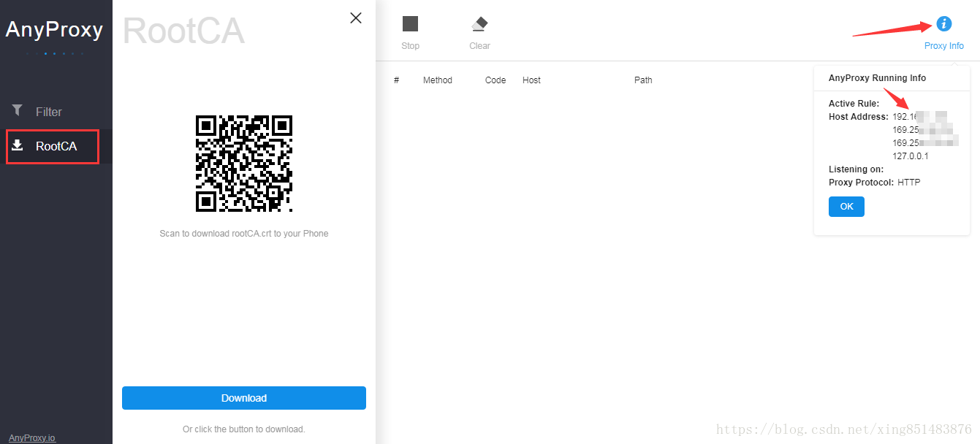Click the rootCA QR code image
This screenshot has height=444, width=980.
(244, 164)
